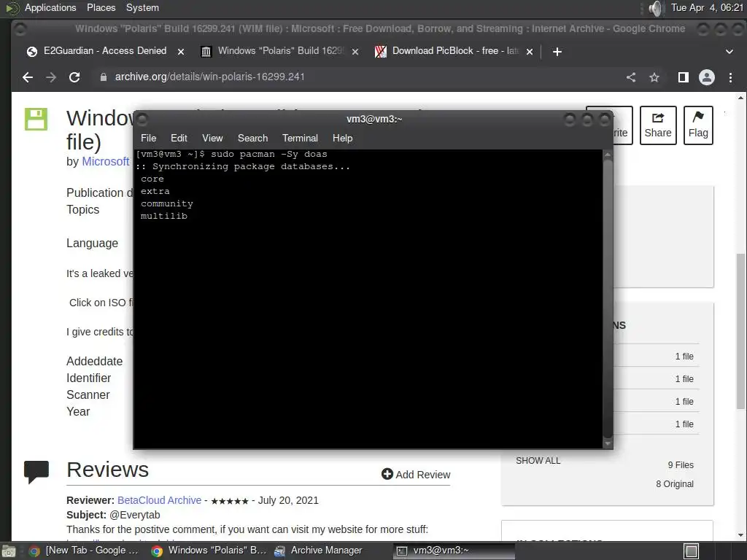The width and height of the screenshot is (747, 560).
Task: Click the padlock site info icon
Action: click(x=104, y=77)
